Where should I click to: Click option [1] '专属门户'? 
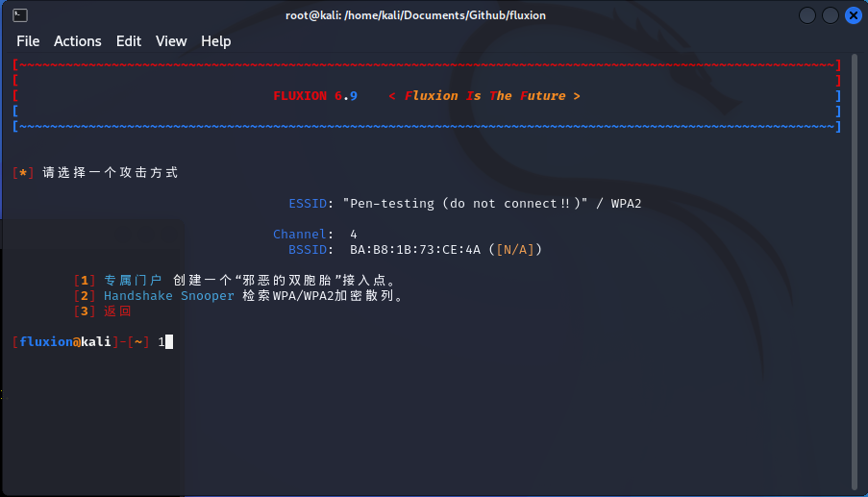(x=133, y=280)
